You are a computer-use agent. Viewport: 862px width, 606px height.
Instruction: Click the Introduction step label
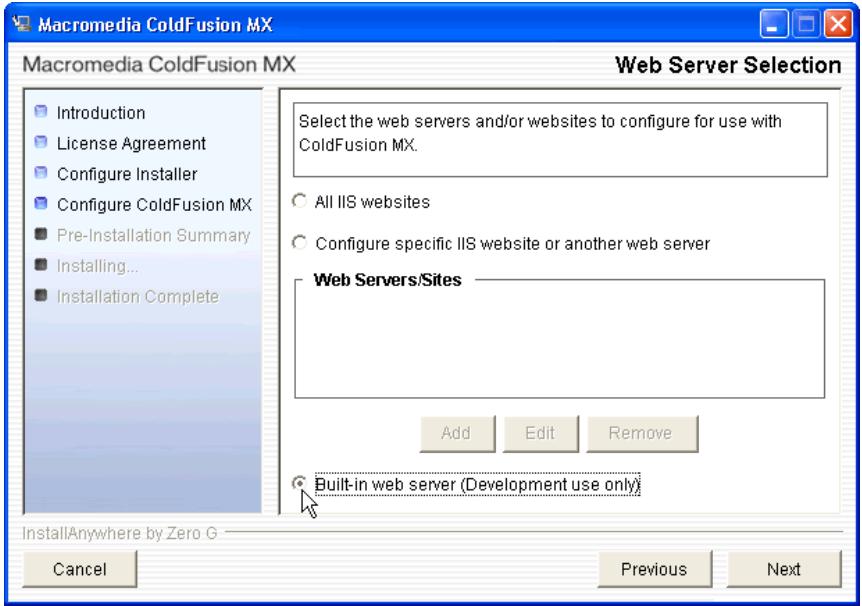coord(101,113)
